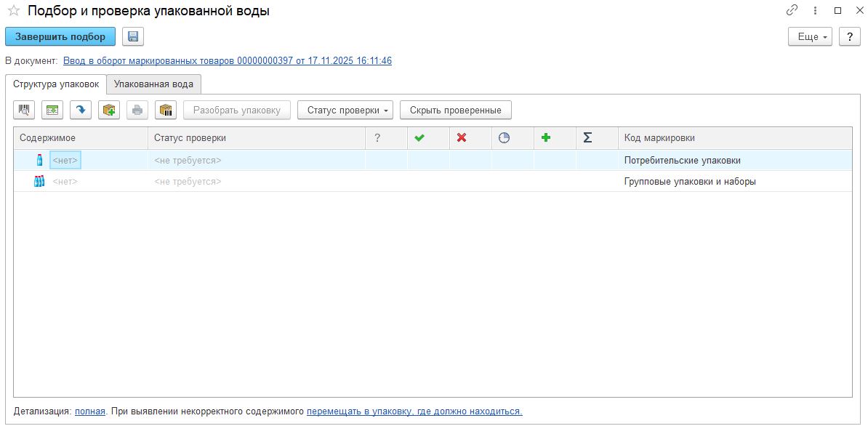Click the '?' help button at top right
Image resolution: width=868 pixels, height=426 pixels.
849,36
